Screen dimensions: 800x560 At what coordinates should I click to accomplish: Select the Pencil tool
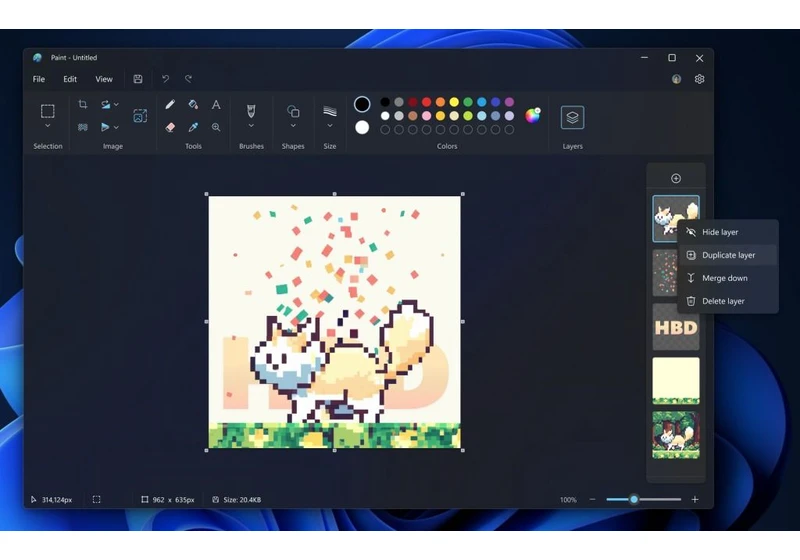(170, 105)
